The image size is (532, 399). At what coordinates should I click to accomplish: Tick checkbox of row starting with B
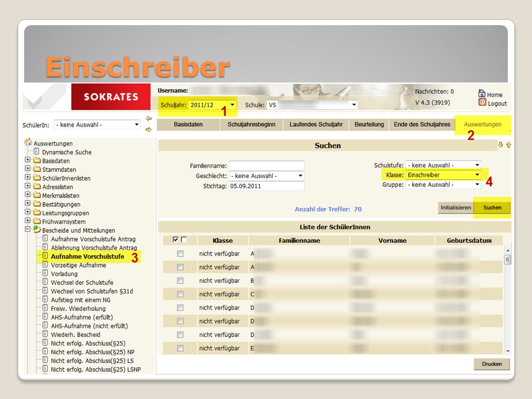(180, 281)
